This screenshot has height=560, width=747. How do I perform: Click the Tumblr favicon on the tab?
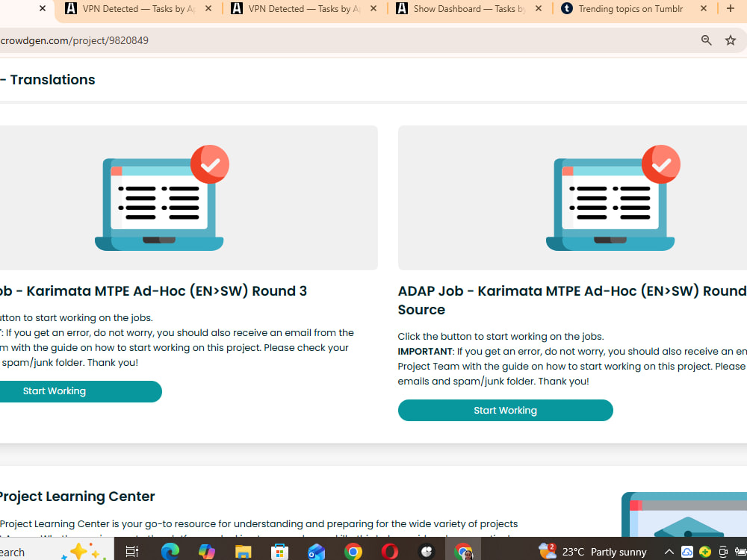566,8
